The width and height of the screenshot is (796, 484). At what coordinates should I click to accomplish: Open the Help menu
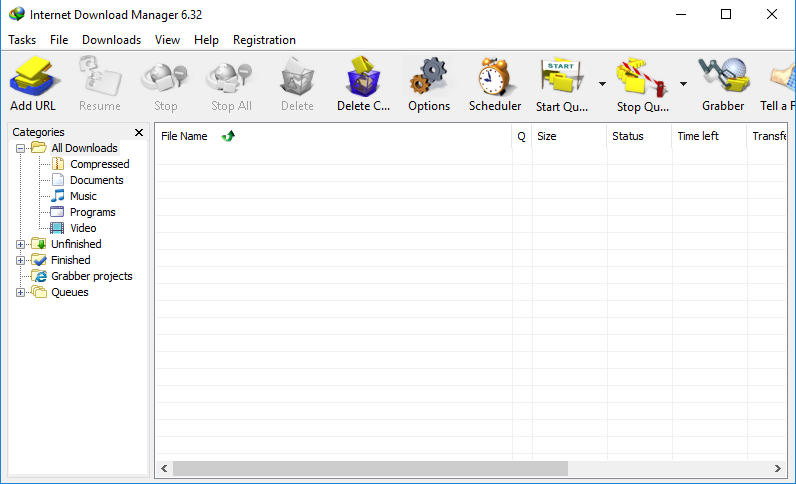206,40
